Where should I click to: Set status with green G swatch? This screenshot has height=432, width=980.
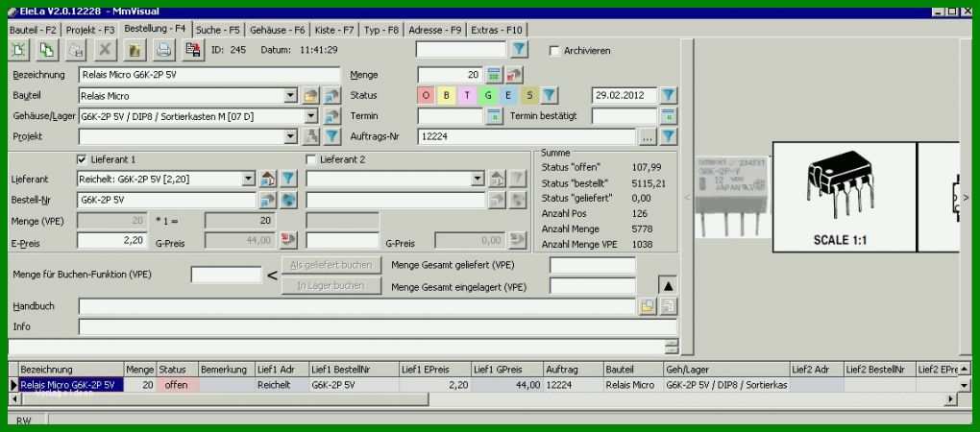click(x=487, y=95)
